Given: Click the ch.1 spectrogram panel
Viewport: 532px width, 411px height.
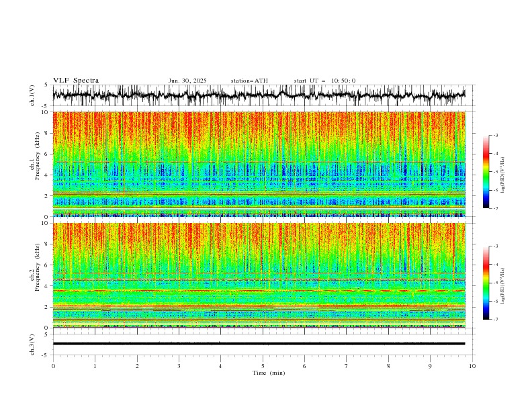Looking at the screenshot, I should (x=259, y=164).
